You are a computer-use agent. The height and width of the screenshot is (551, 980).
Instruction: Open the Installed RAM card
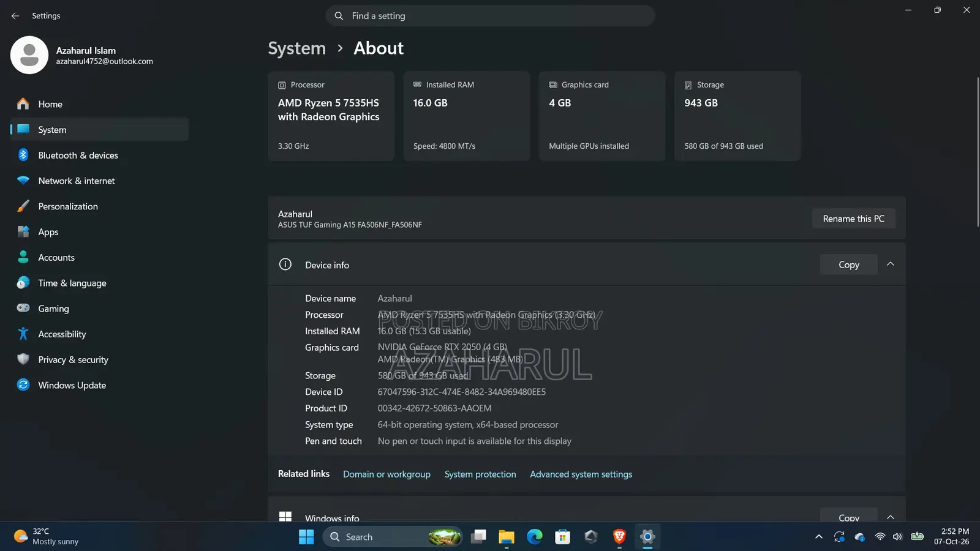[467, 116]
